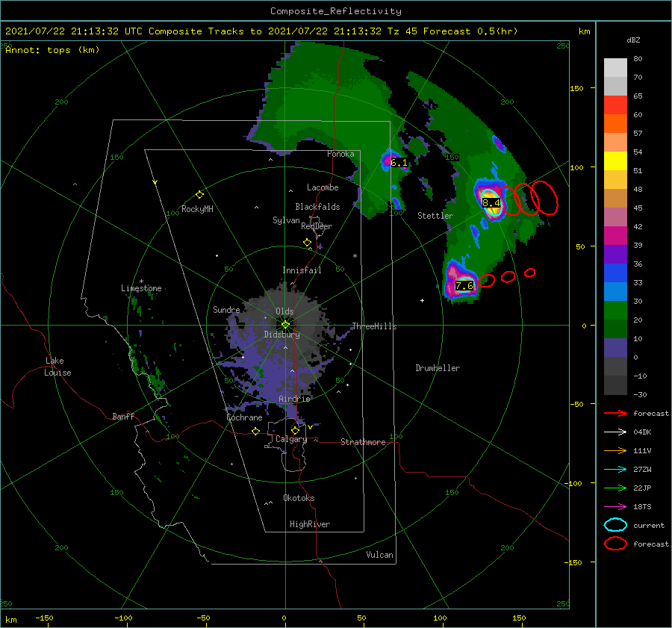
Task: Click the magenta 39–42 dBZ color band
Action: [x=615, y=236]
